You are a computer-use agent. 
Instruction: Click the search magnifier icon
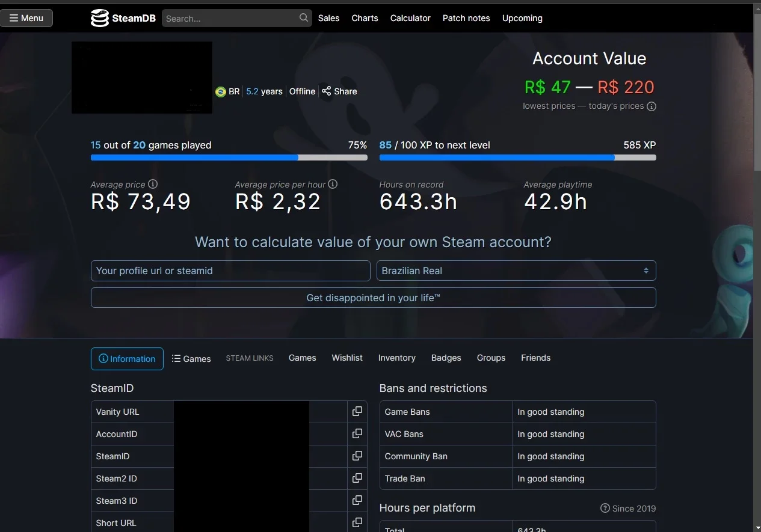pyautogui.click(x=304, y=18)
